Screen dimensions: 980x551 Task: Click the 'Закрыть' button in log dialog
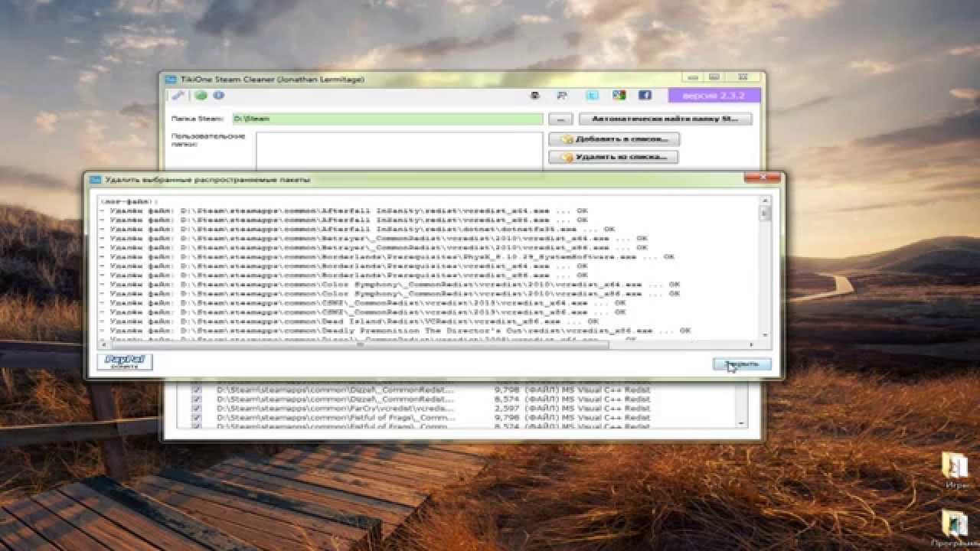coord(741,364)
